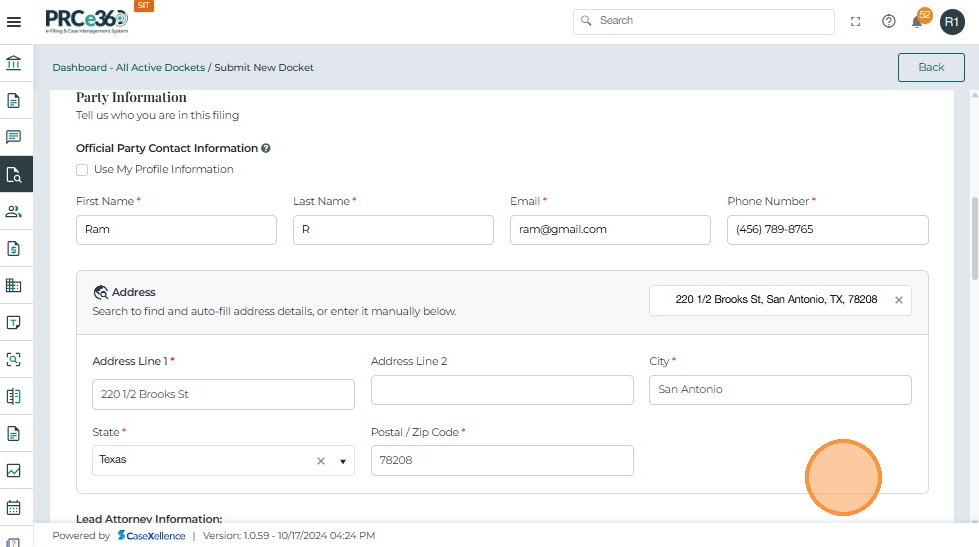Focus the top Search box
This screenshot has width=979, height=547.
pos(704,21)
